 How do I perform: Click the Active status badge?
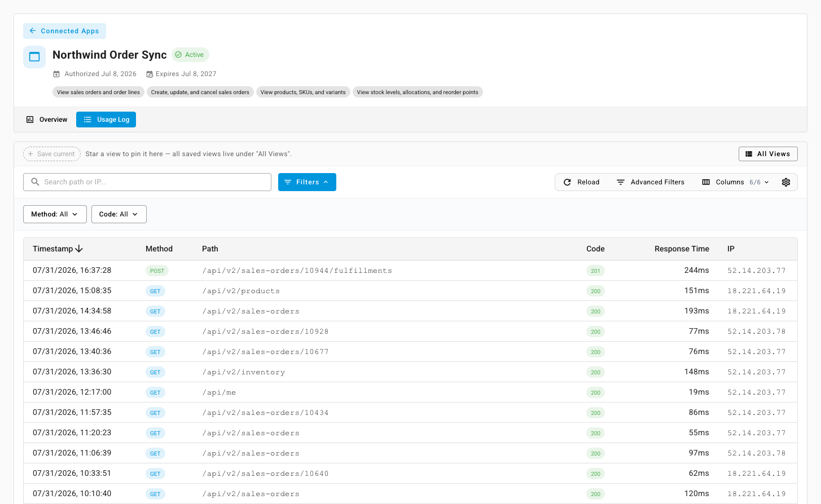point(190,55)
